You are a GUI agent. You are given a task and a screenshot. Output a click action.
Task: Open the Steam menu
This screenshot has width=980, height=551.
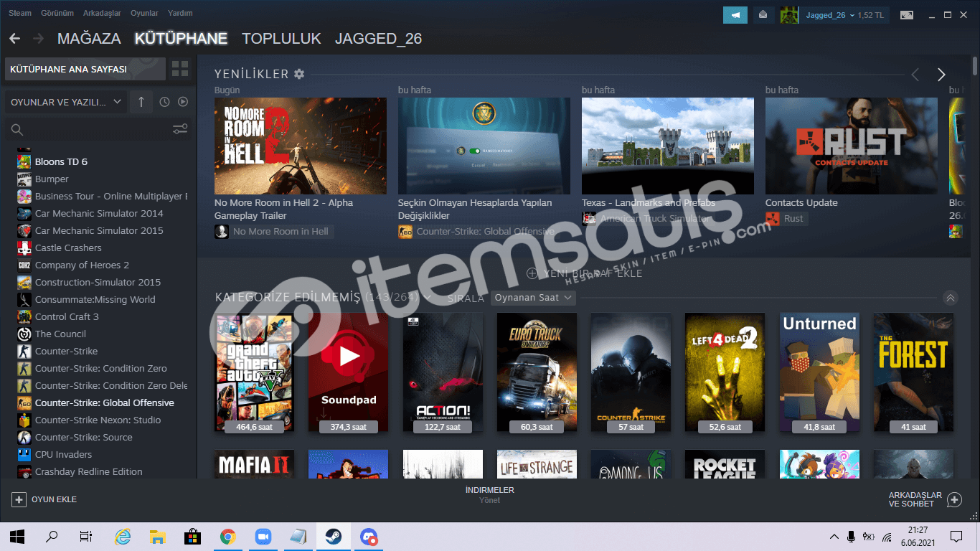click(20, 13)
